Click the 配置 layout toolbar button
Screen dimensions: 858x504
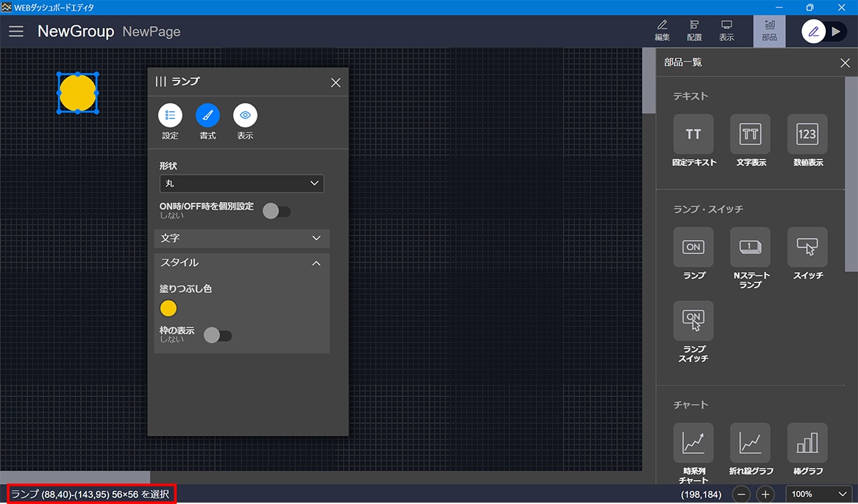click(x=694, y=30)
